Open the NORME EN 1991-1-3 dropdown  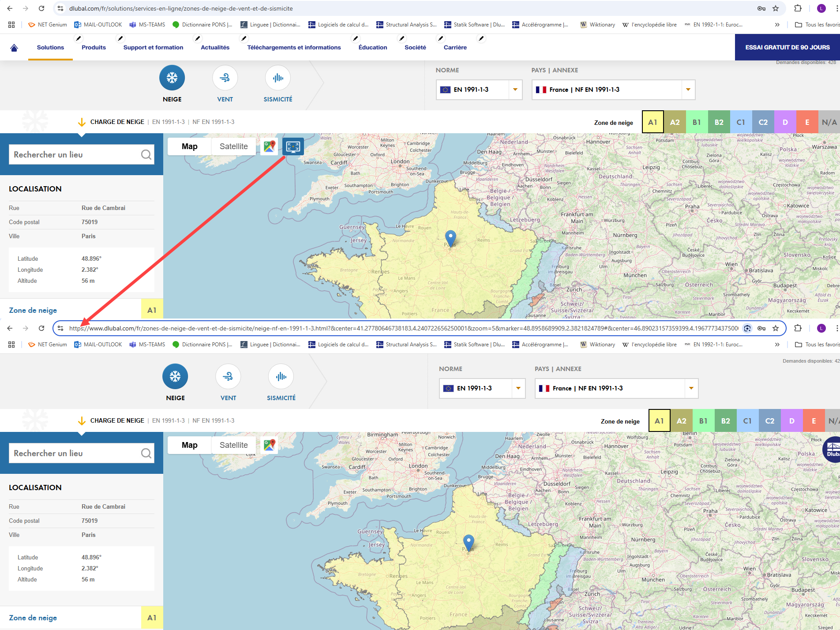pos(479,90)
